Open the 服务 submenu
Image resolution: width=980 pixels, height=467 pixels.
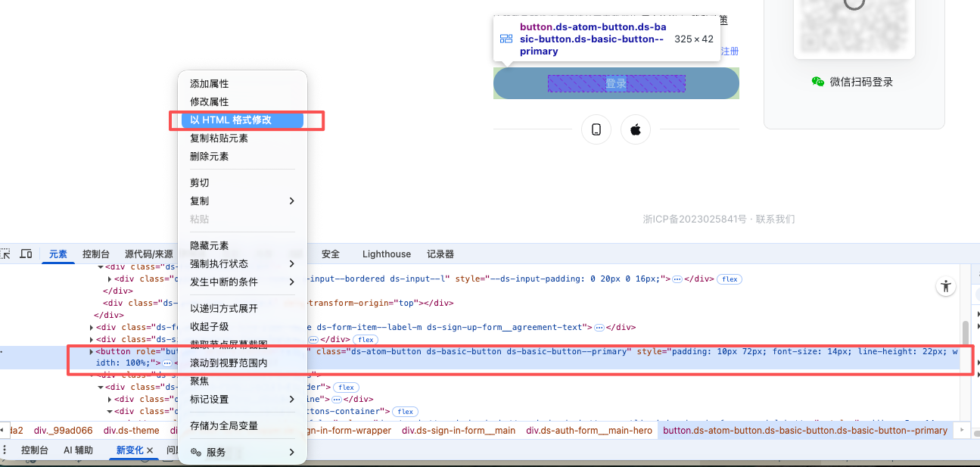coord(242,452)
